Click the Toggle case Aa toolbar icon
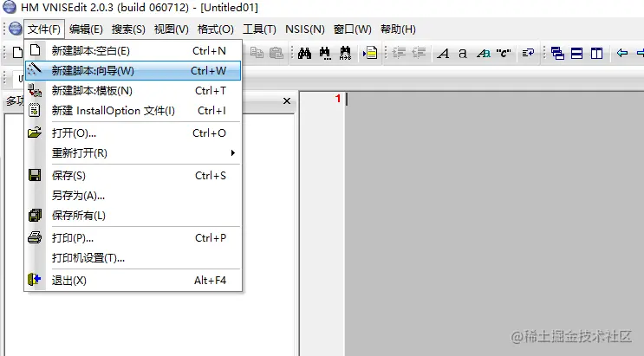 484,54
